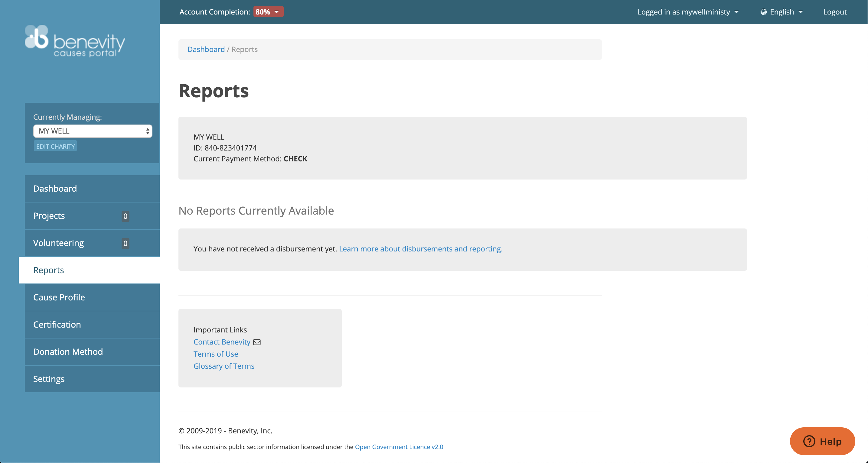Click the Volunteering count badge
The image size is (868, 463).
click(x=125, y=244)
